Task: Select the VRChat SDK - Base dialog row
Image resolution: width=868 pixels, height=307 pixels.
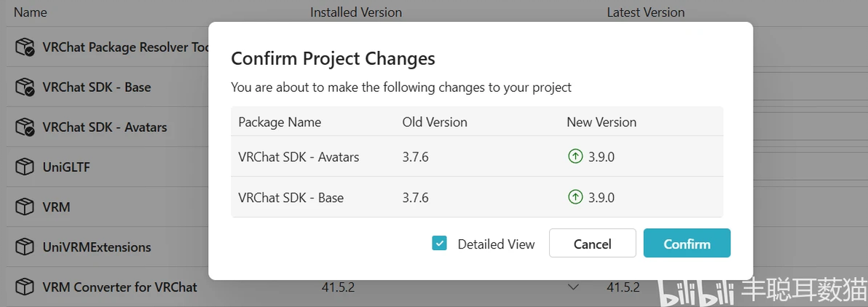Action: coord(477,198)
